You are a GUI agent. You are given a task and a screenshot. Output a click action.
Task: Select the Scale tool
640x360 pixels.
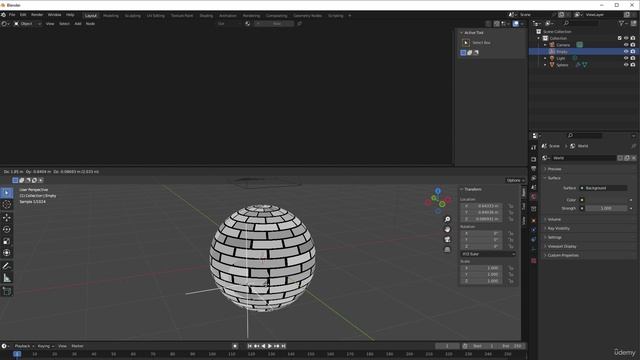pyautogui.click(x=7, y=241)
